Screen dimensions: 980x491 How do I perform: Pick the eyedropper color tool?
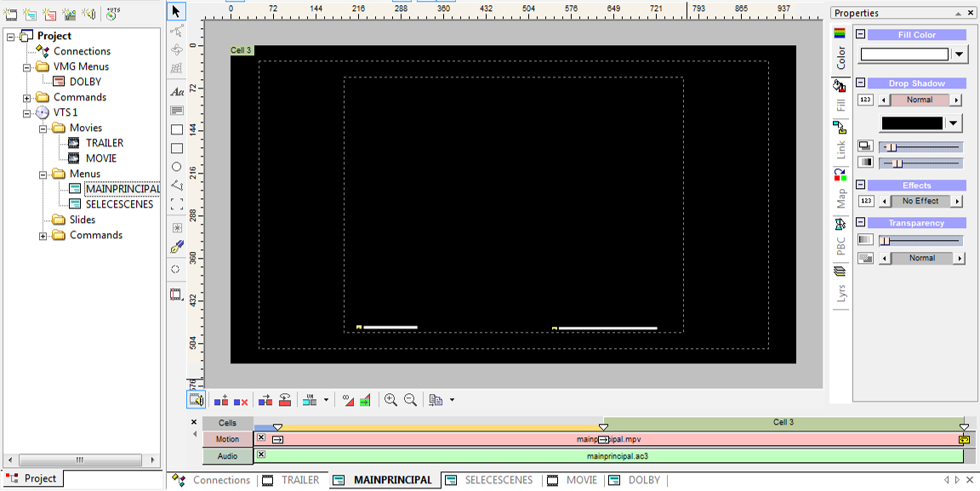(x=177, y=247)
